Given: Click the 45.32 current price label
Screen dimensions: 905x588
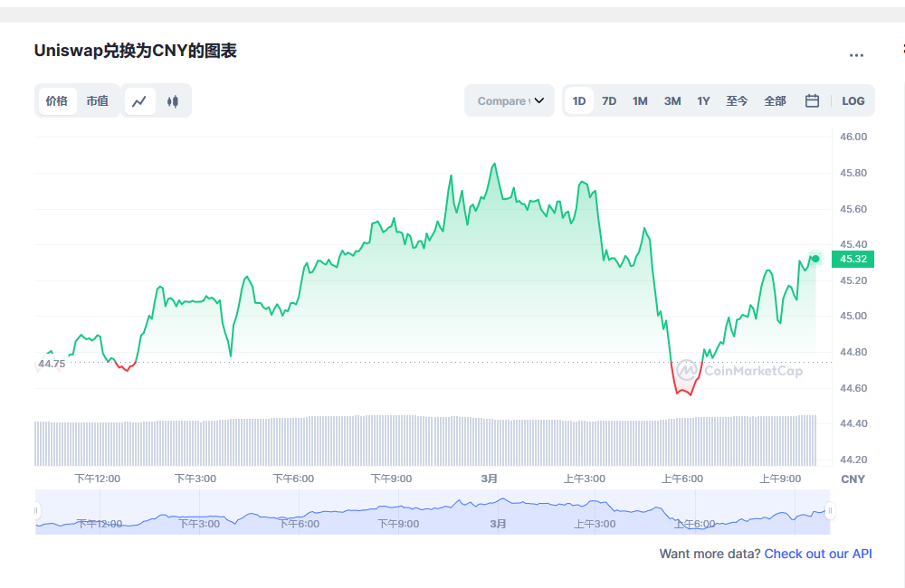Looking at the screenshot, I should click(853, 259).
